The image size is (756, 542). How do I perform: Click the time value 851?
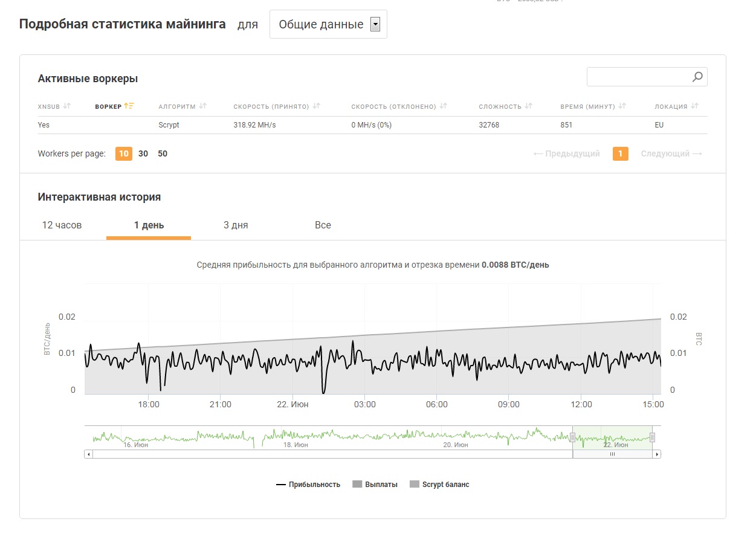pos(566,125)
